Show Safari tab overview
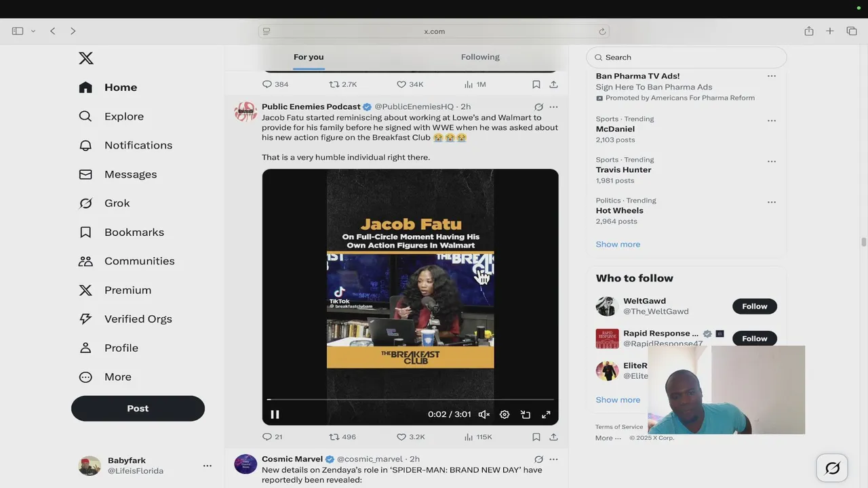This screenshot has width=868, height=488. (x=852, y=31)
